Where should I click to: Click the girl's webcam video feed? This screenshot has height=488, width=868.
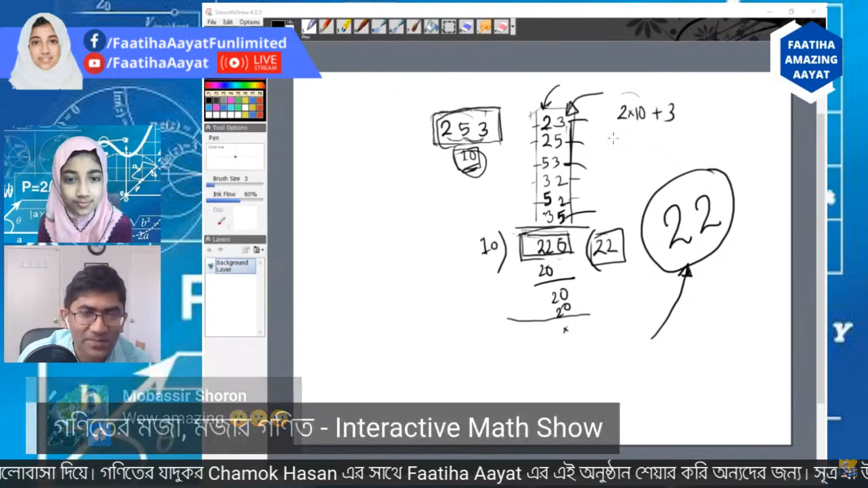click(x=82, y=185)
